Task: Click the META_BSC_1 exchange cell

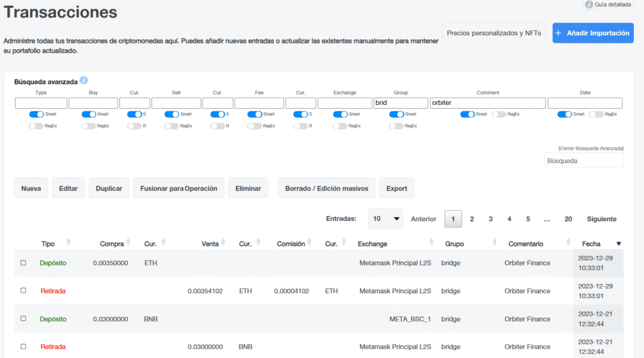Action: 410,319
